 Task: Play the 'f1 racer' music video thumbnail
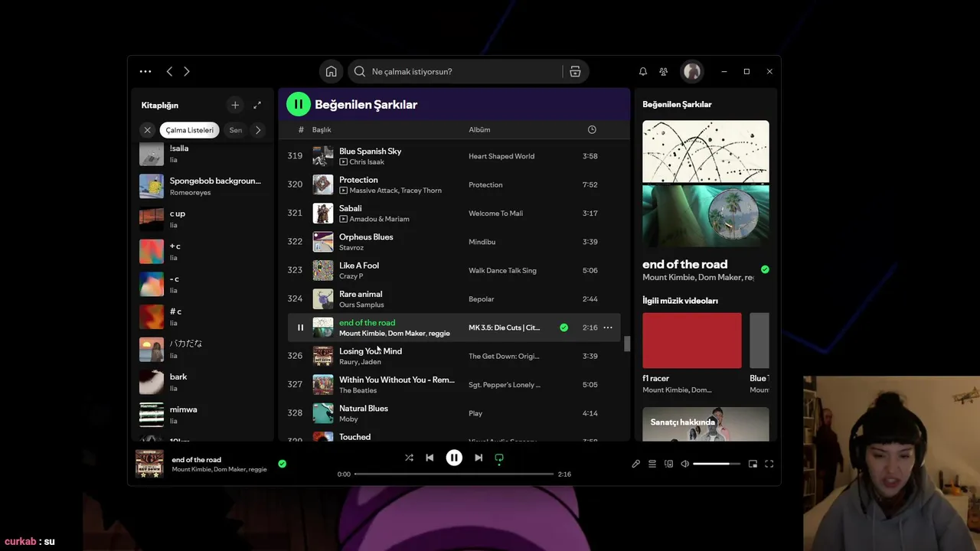pyautogui.click(x=692, y=341)
